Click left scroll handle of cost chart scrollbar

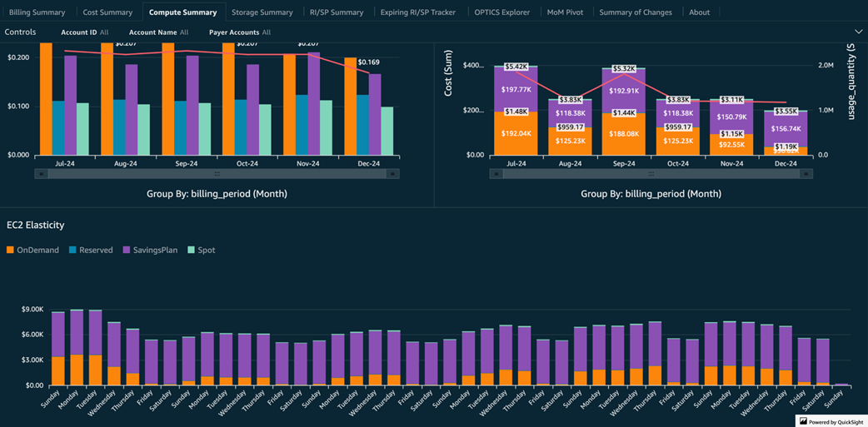coord(496,174)
